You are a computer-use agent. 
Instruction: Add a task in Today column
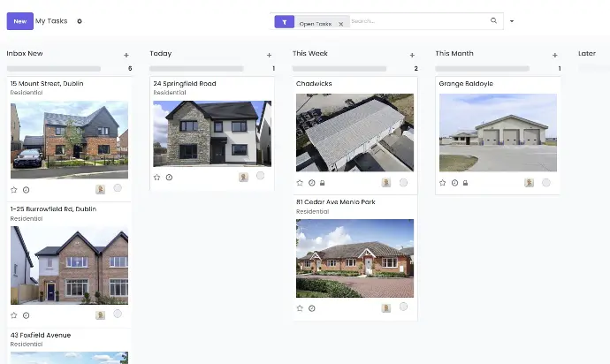[269, 56]
